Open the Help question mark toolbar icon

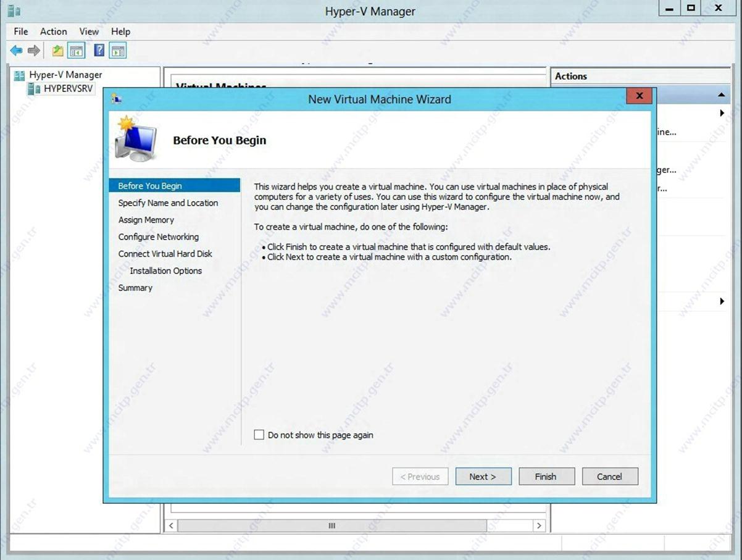click(99, 51)
